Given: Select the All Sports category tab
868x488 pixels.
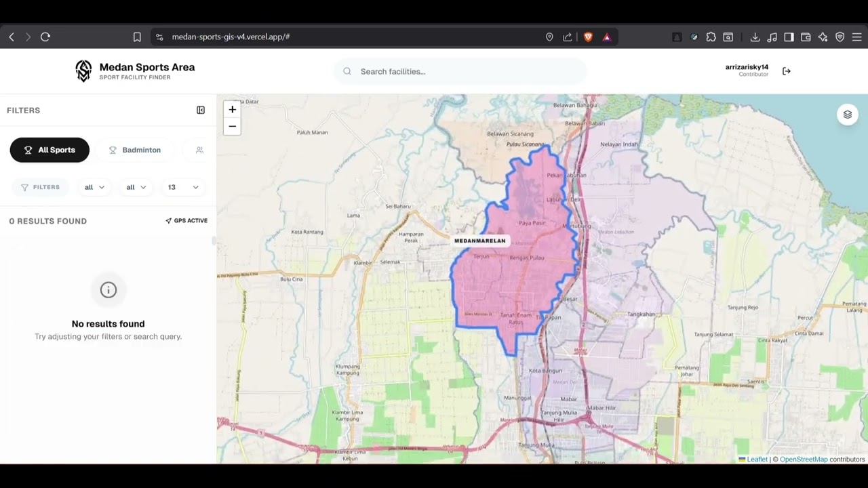Looking at the screenshot, I should click(50, 150).
